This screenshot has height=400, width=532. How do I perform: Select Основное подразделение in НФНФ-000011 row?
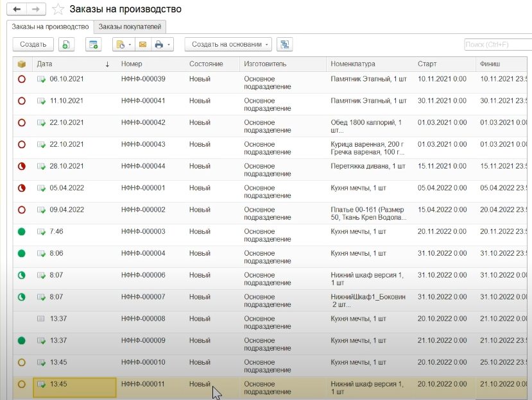(x=268, y=388)
